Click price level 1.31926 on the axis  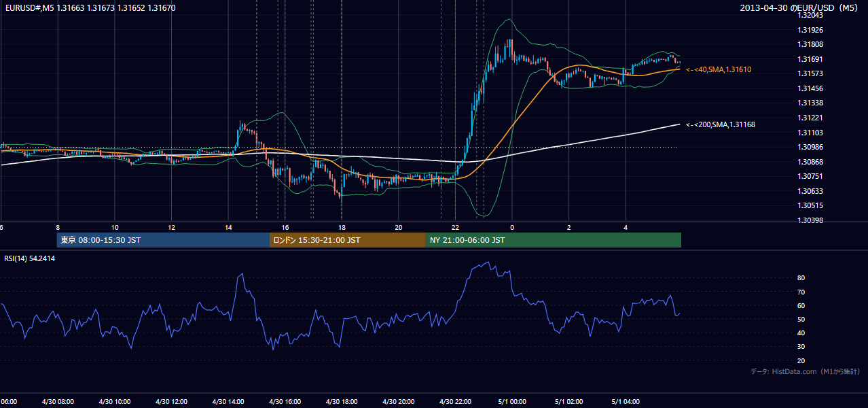click(x=810, y=30)
